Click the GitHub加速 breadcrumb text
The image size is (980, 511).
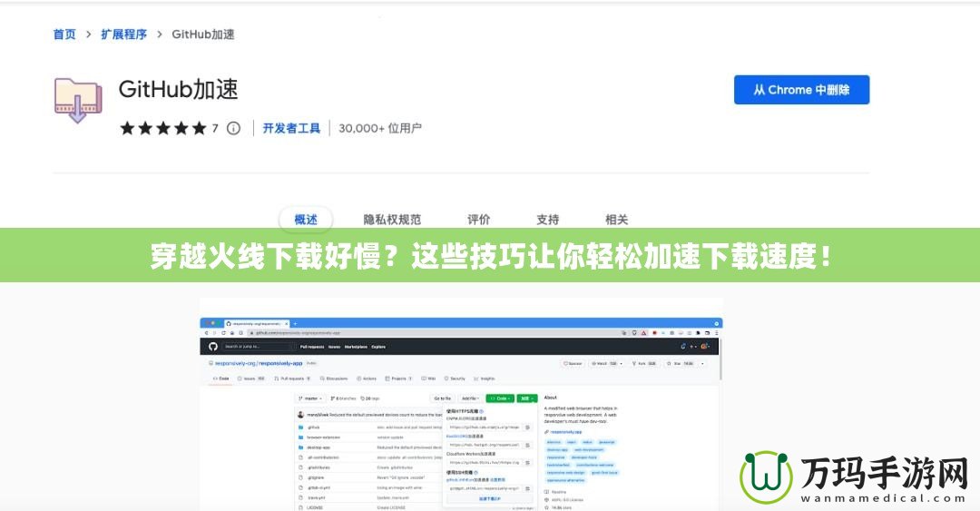pos(203,34)
